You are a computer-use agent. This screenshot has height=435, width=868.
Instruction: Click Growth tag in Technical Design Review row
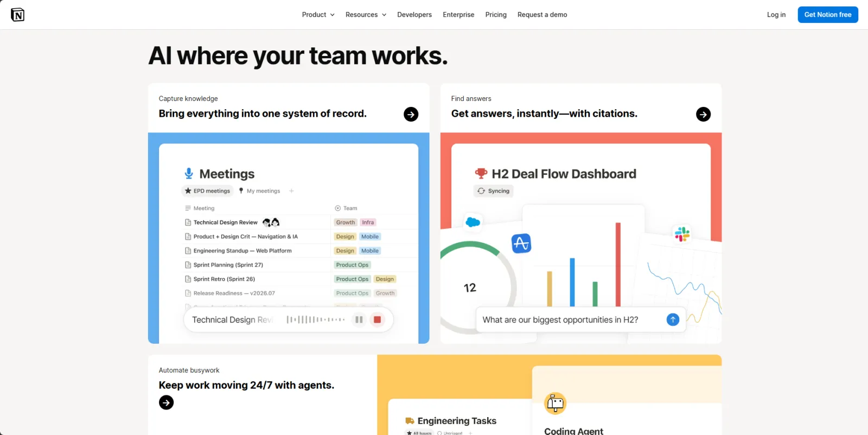346,222
